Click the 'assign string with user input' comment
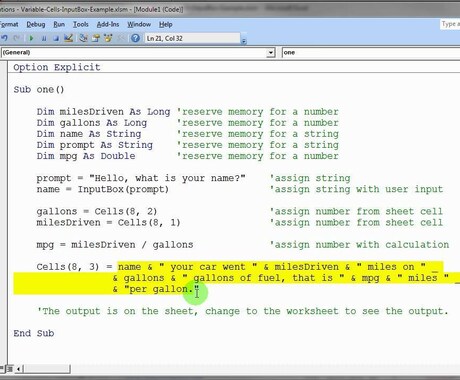The width and height of the screenshot is (460, 380). coord(356,189)
